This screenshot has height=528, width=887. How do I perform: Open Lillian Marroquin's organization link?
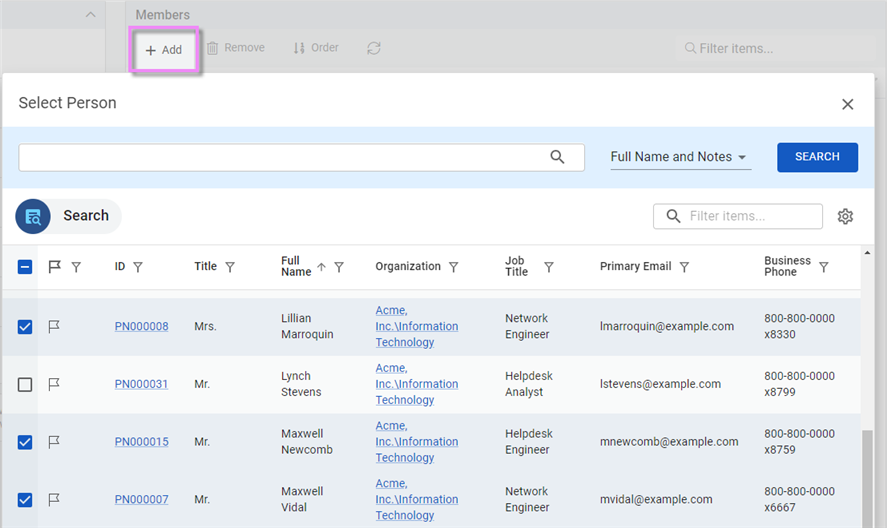click(x=417, y=327)
